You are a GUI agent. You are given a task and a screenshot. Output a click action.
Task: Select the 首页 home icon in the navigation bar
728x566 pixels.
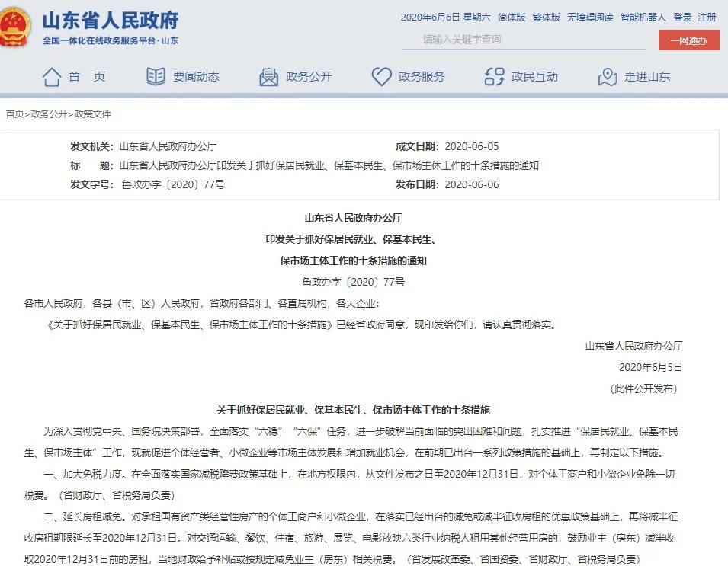[x=51, y=76]
